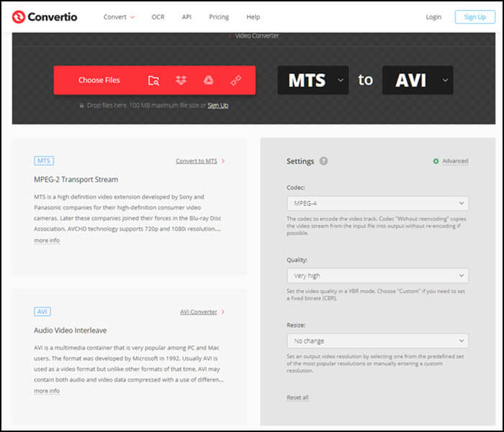Expand the Quality Very high dropdown

pos(377,276)
